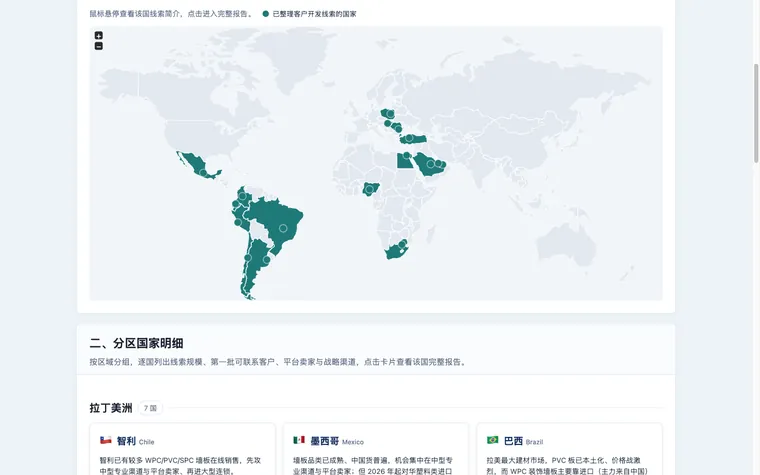
Task: Select the circle marker on Brazil
Action: tap(283, 228)
